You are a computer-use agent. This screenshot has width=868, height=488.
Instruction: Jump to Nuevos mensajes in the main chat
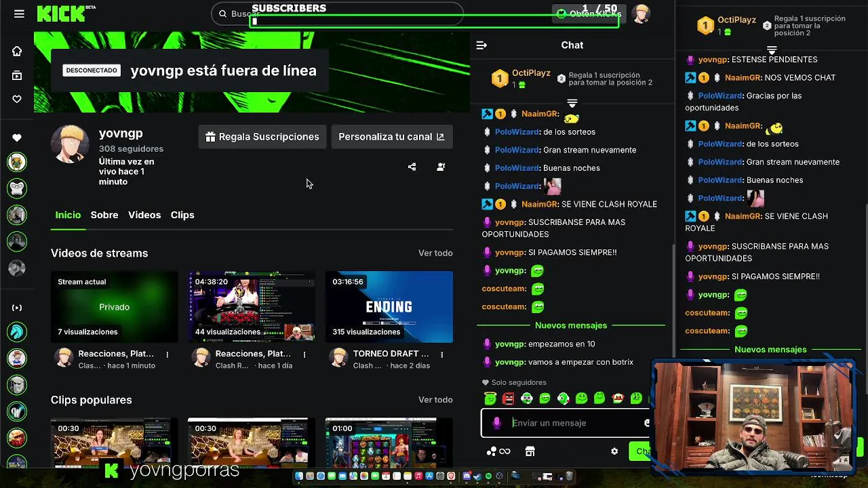pyautogui.click(x=571, y=325)
